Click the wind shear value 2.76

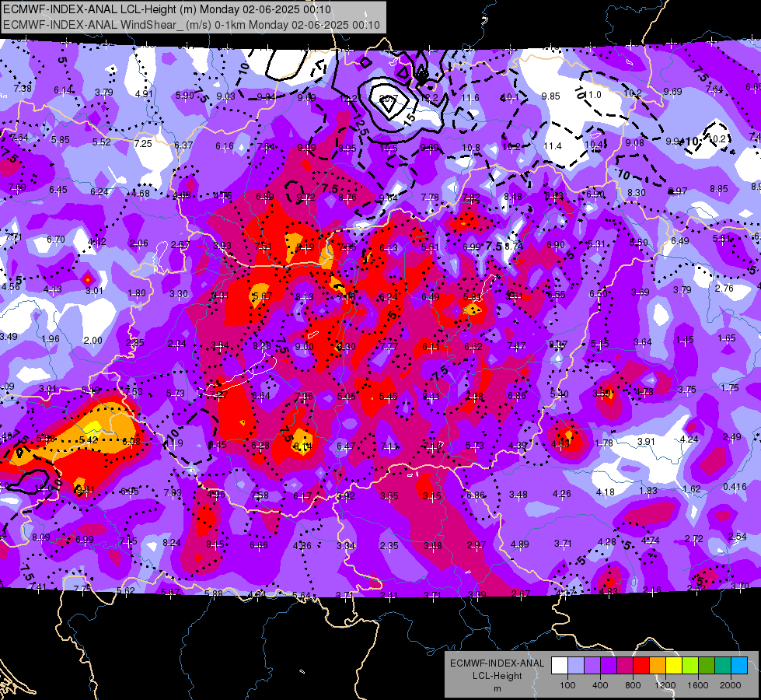(x=724, y=288)
